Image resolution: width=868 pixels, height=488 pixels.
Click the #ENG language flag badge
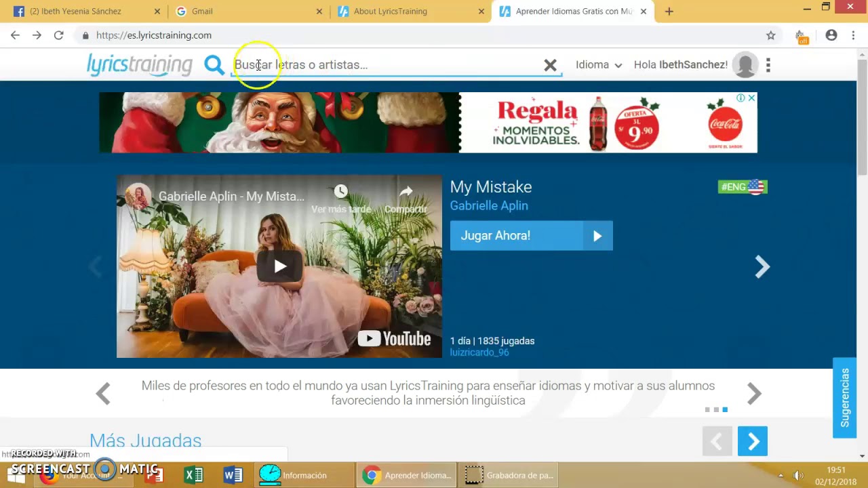743,187
